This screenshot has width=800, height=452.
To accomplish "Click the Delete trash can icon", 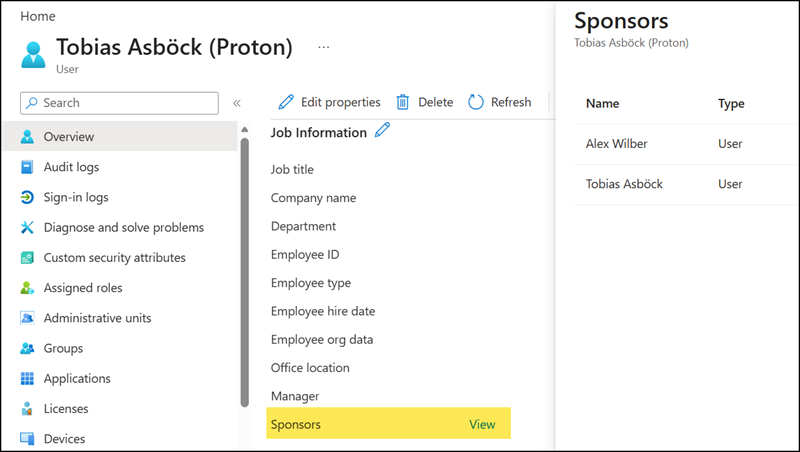I will [403, 102].
